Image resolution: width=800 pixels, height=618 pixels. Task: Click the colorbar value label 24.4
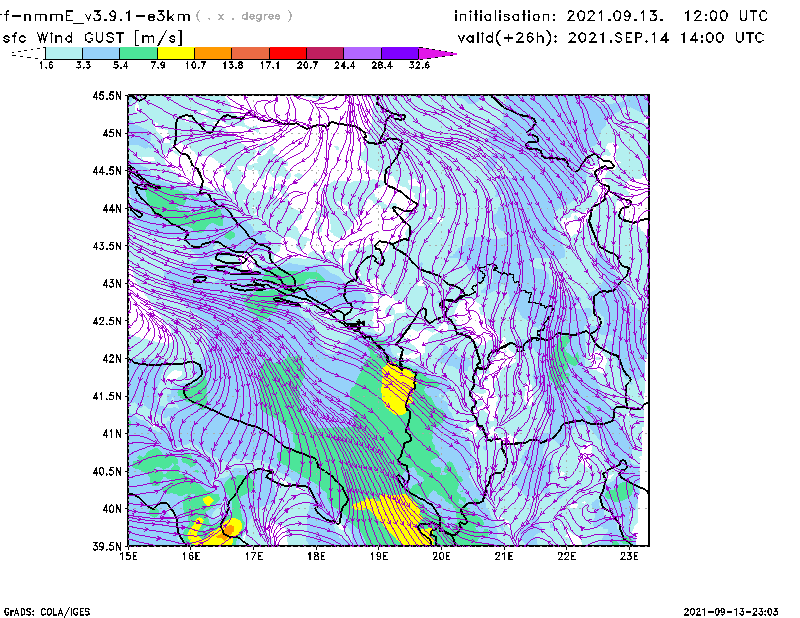click(x=344, y=65)
